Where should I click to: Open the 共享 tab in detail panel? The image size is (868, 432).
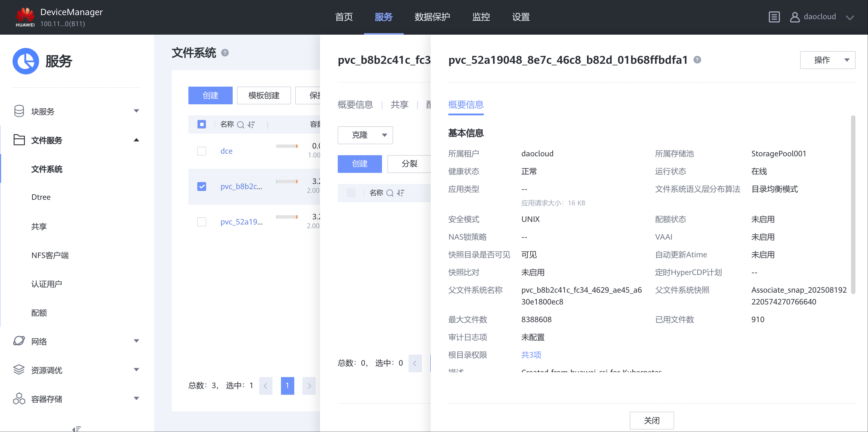(399, 105)
